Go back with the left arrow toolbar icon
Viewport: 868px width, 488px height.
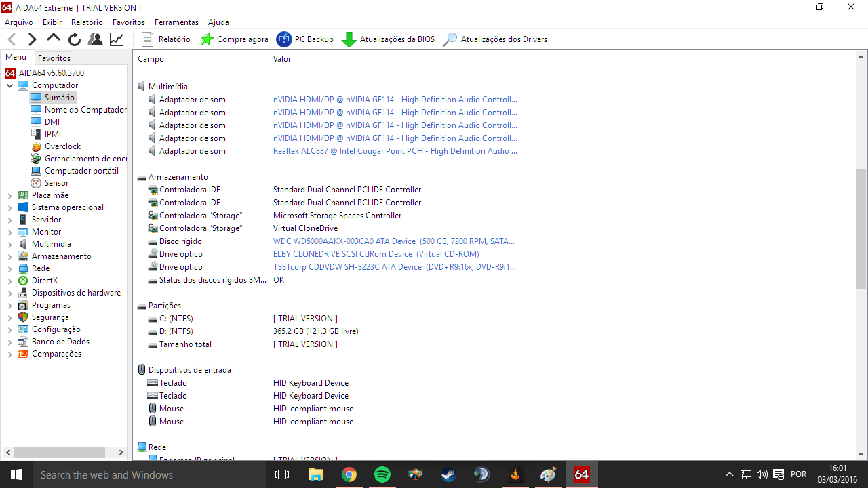12,39
